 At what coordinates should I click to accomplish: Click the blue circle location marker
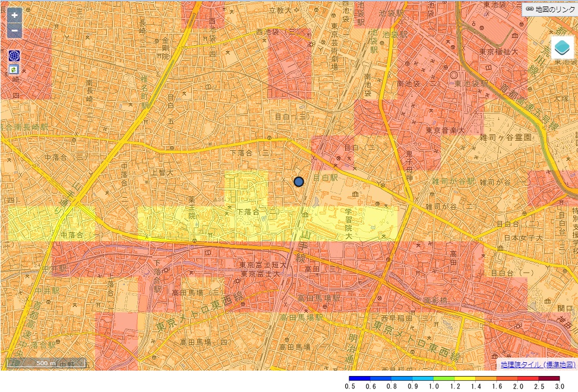point(299,182)
